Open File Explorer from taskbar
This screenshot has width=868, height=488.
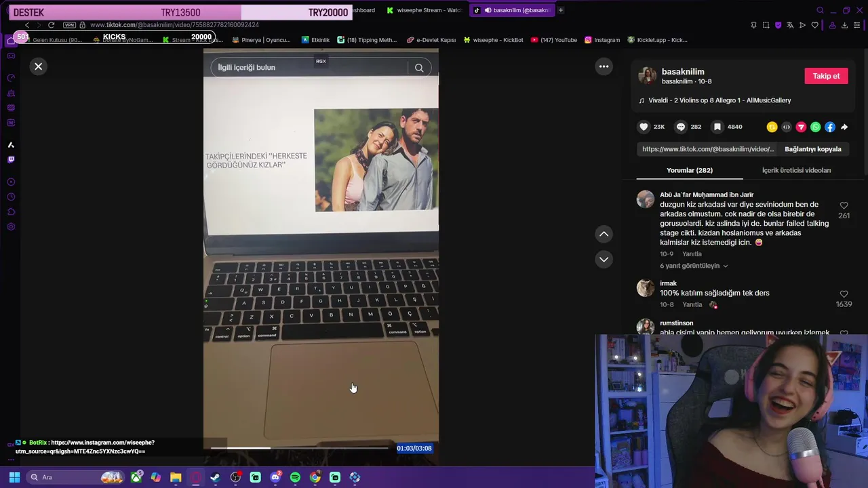click(176, 477)
